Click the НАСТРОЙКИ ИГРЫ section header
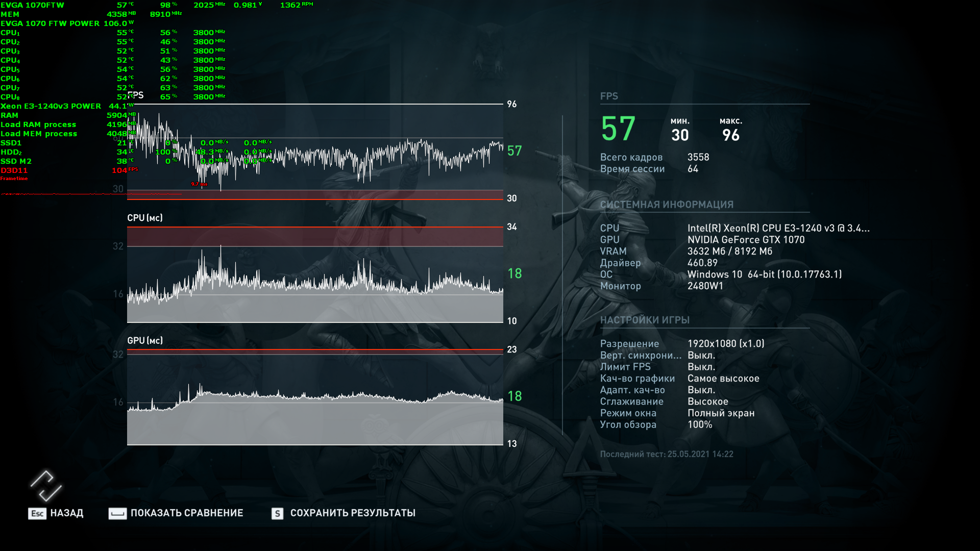 pos(645,320)
